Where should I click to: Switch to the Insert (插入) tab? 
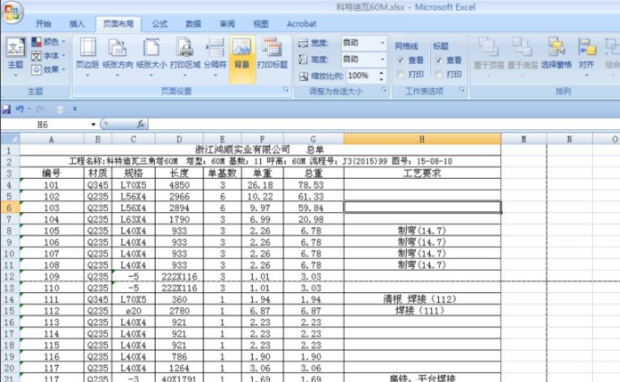pos(77,24)
